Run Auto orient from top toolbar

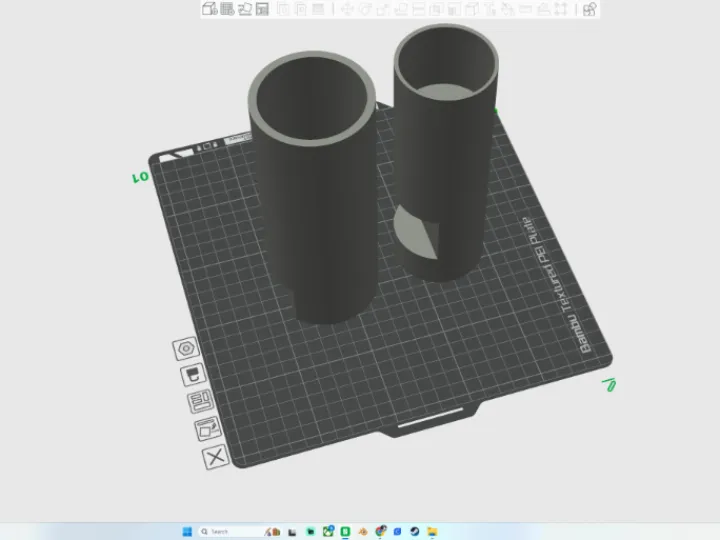(245, 9)
